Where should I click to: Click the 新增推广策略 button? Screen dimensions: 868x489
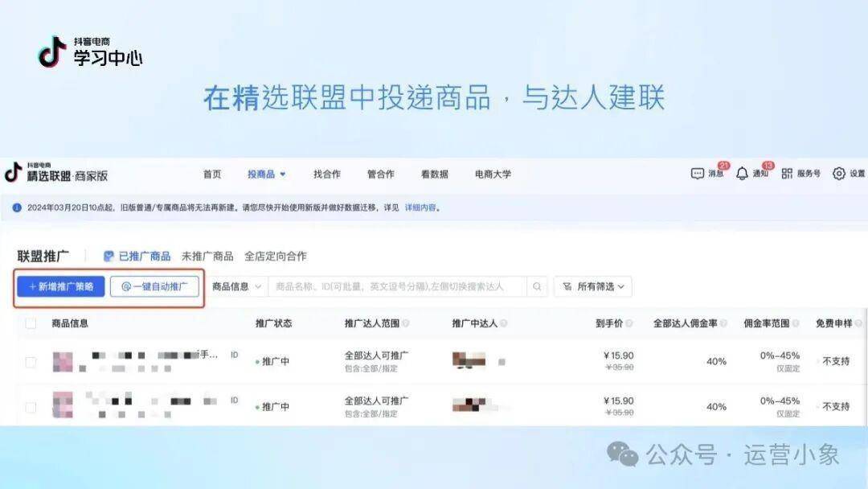(61, 286)
